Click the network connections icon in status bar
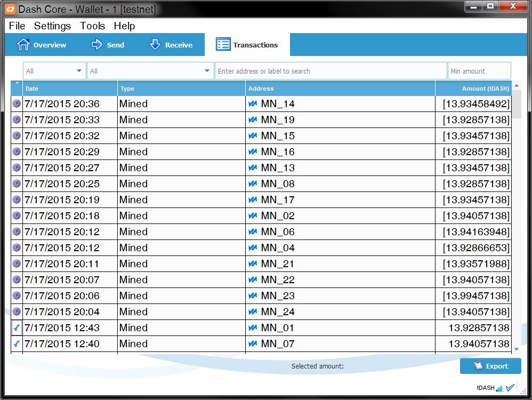The height and width of the screenshot is (400, 532). 500,388
